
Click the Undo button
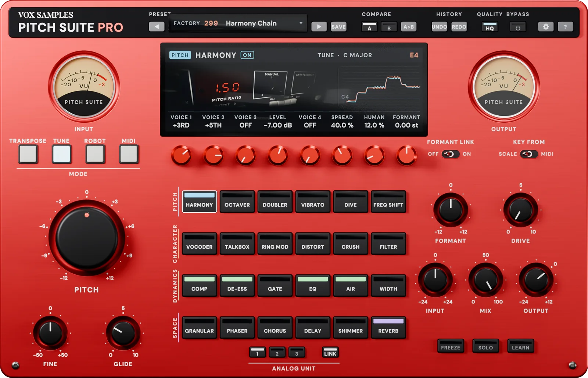(440, 26)
